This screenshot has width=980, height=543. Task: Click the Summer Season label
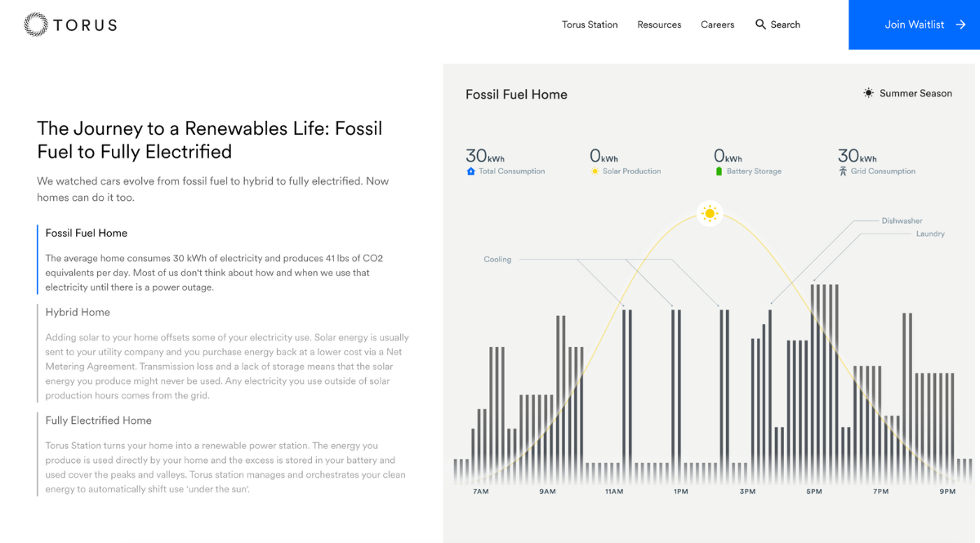915,93
